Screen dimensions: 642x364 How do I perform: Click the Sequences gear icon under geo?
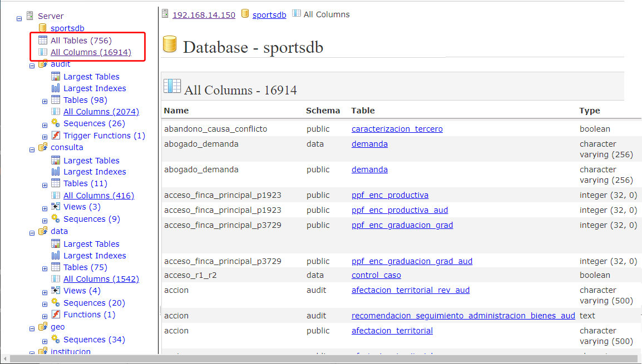coord(55,339)
